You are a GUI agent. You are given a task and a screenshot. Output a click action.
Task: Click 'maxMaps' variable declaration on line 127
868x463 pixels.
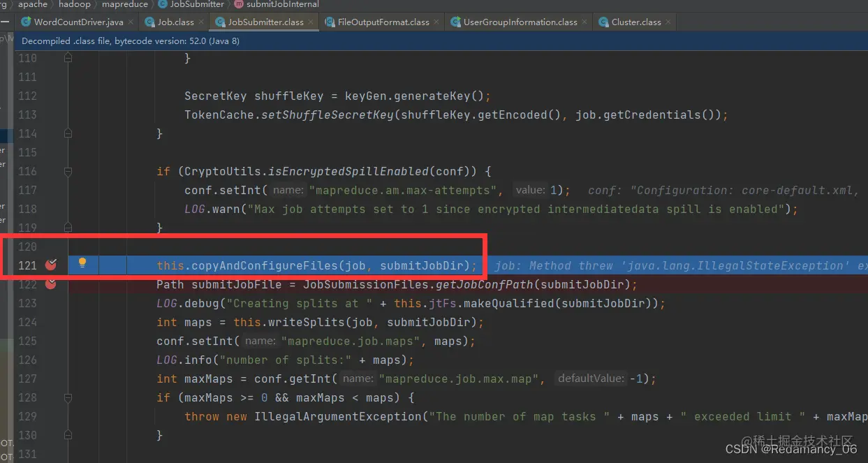click(x=209, y=379)
